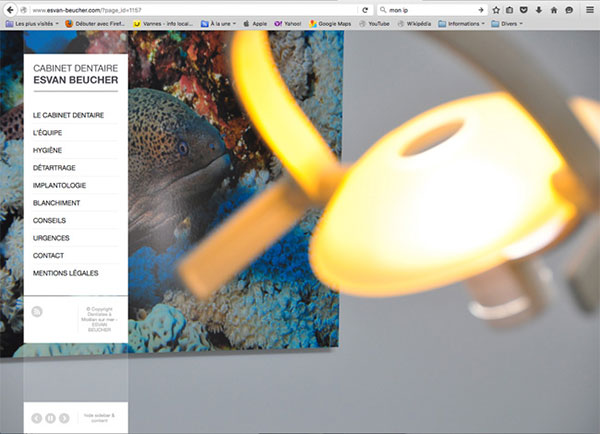
Task: Open the bookmarks list icon
Action: [x=509, y=10]
